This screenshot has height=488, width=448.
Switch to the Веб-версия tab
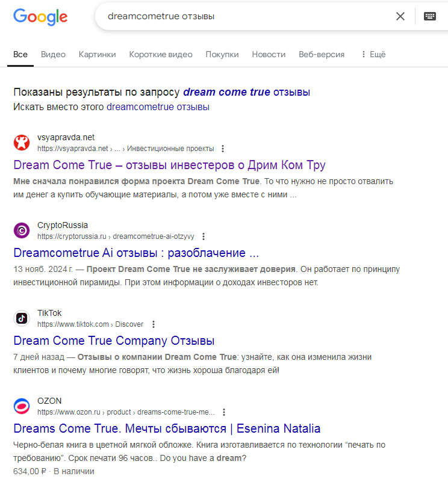point(322,55)
